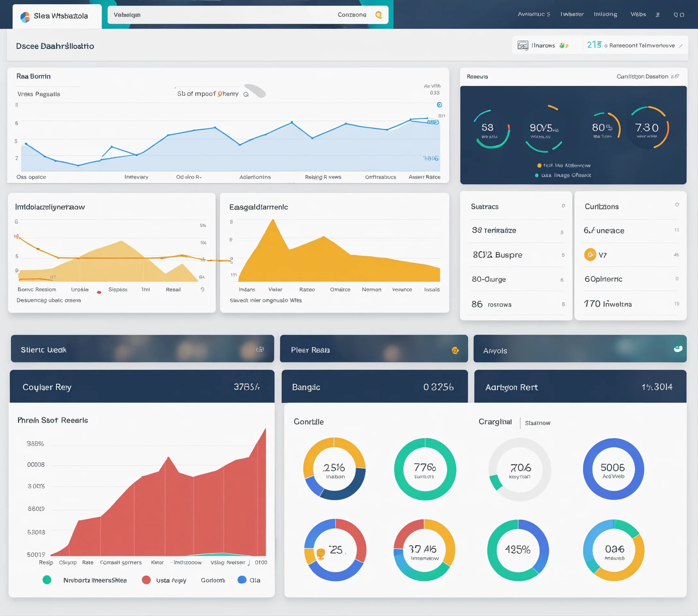Open the Inisang menu item
The height and width of the screenshot is (616, 698).
click(x=605, y=14)
